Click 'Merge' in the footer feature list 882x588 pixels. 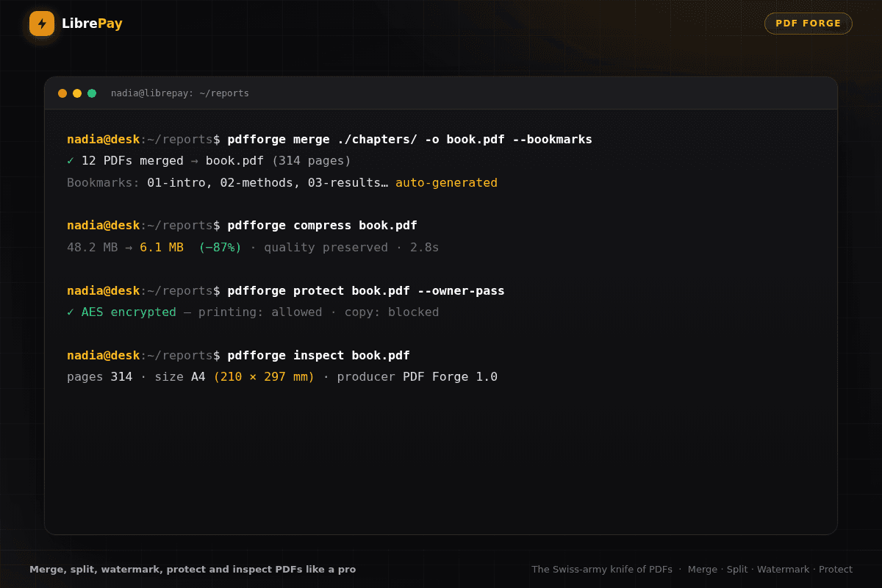point(703,569)
